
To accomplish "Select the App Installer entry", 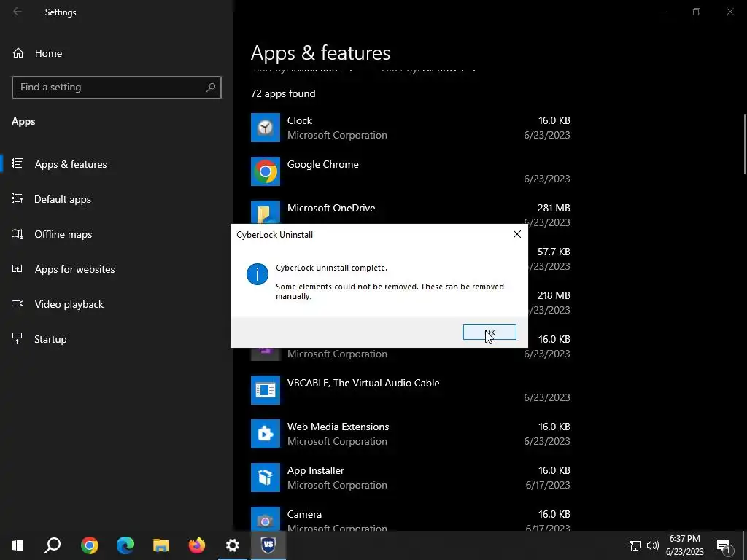I will click(411, 478).
